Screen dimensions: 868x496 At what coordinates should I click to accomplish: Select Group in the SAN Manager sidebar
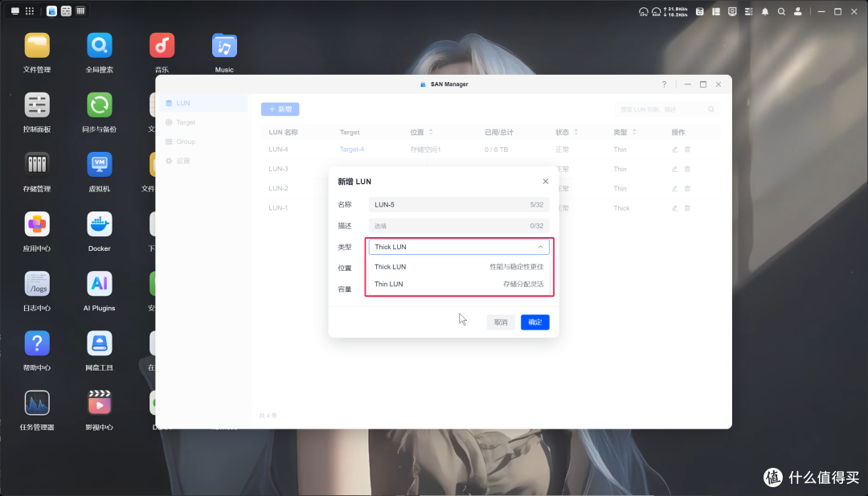[x=203, y=141]
